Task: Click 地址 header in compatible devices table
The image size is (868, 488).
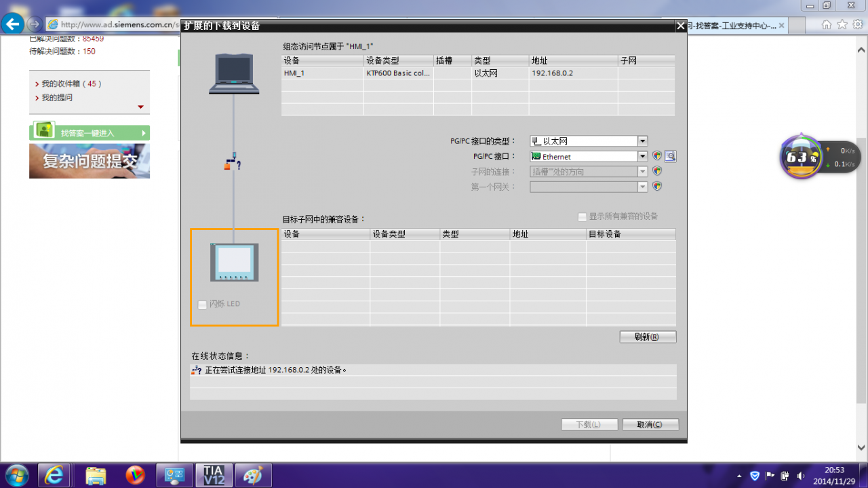Action: 548,234
